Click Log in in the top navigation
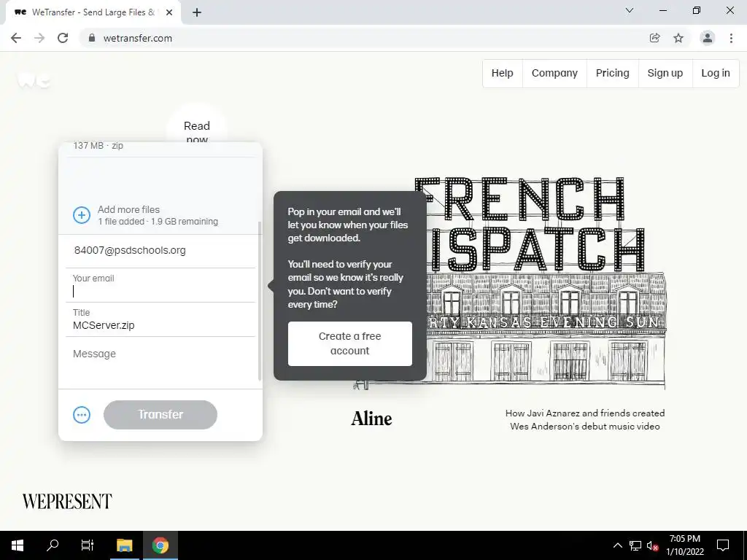The image size is (747, 560). (x=716, y=74)
